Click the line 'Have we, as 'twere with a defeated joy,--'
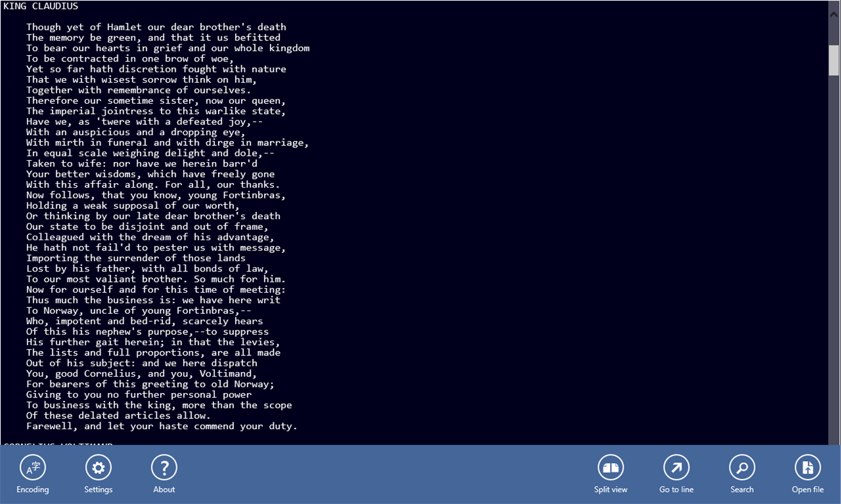Image resolution: width=841 pixels, height=504 pixels. (145, 122)
